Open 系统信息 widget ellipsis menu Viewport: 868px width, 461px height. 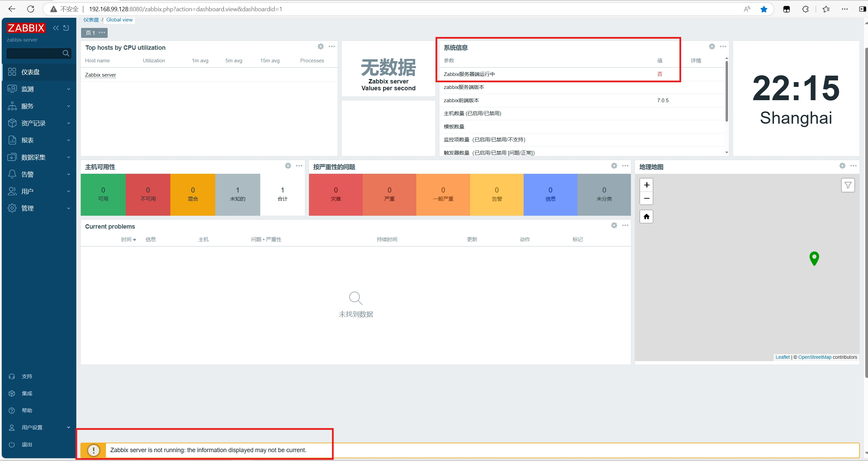point(723,46)
